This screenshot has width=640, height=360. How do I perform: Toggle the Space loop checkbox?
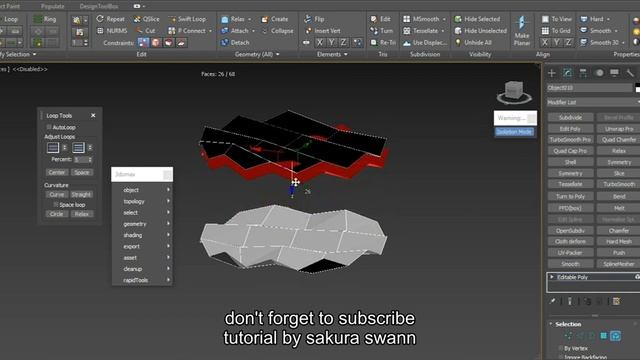pos(56,204)
